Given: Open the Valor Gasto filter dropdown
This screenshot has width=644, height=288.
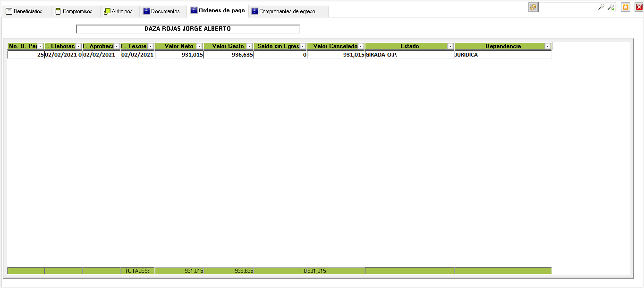Looking at the screenshot, I should tap(250, 46).
